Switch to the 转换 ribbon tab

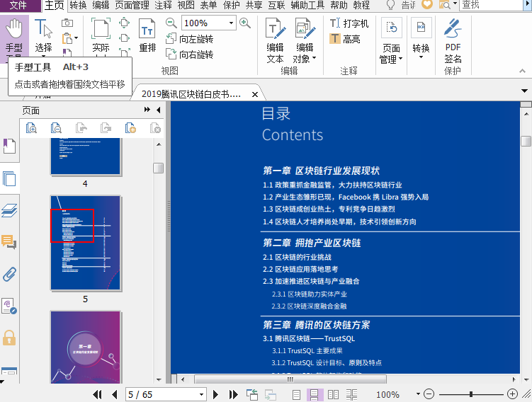tap(78, 5)
